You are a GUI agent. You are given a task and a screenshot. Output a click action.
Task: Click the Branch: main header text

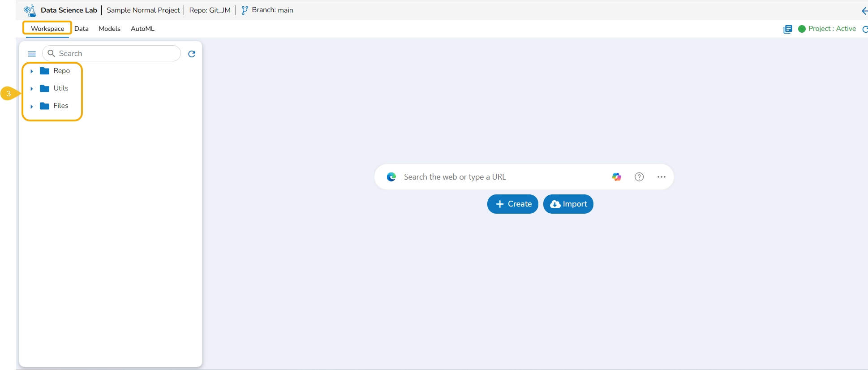pyautogui.click(x=273, y=10)
